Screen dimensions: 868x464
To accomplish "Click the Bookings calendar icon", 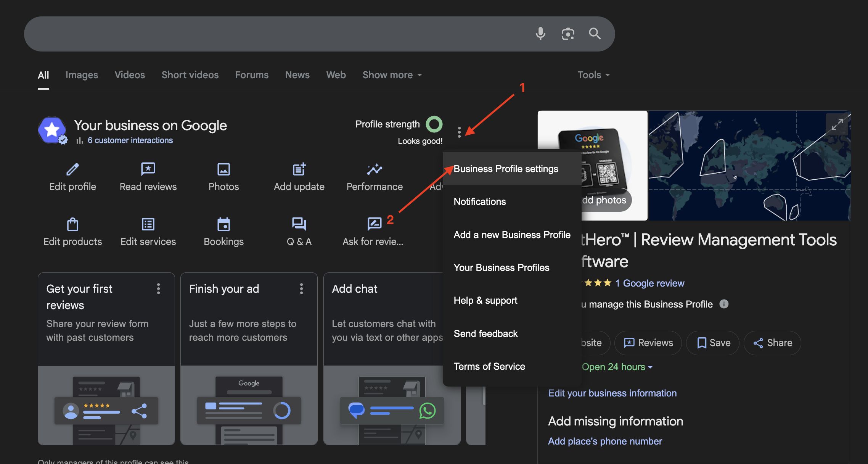I will pos(223,224).
